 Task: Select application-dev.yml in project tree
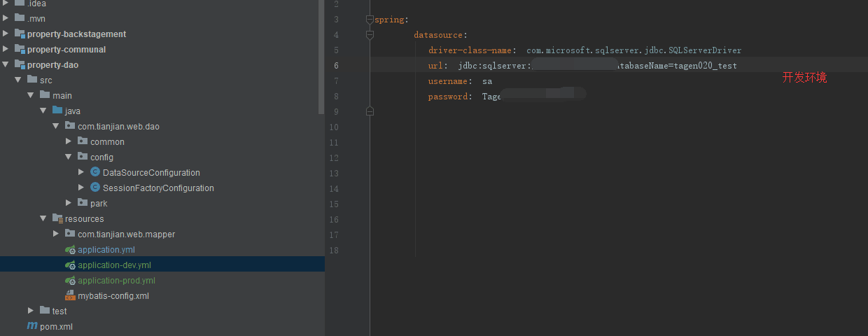[x=114, y=265]
